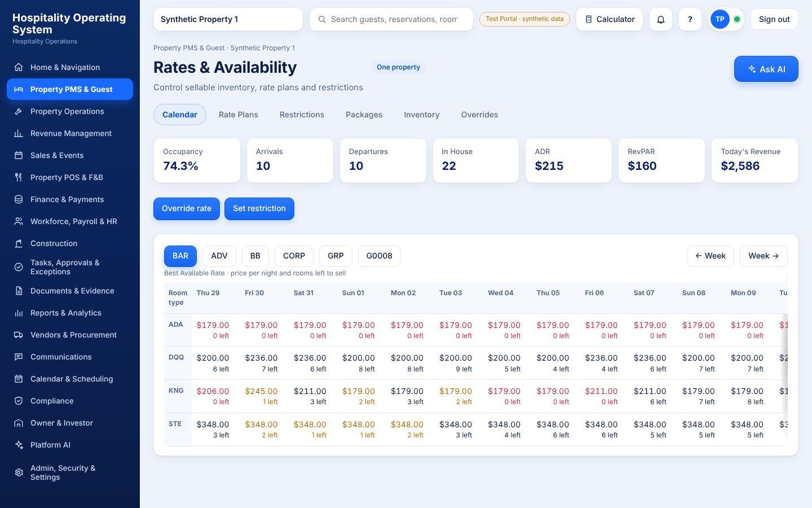Viewport: 812px width, 508px height.
Task: Select the ADV rate plan toggle
Action: pyautogui.click(x=219, y=256)
